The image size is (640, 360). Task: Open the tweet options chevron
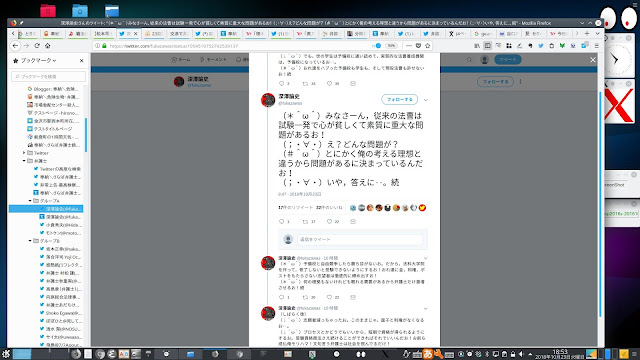pos(425,100)
